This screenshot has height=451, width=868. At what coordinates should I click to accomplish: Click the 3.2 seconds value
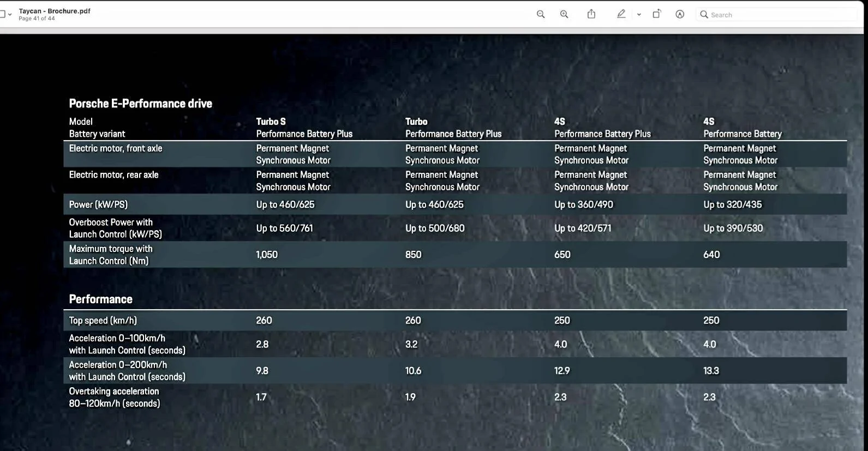click(411, 344)
